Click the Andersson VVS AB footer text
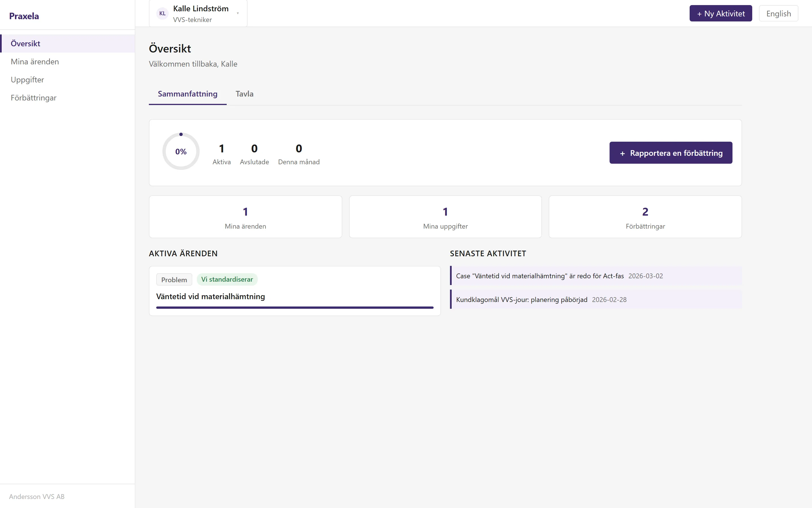Screen dimensions: 812x508 37,497
